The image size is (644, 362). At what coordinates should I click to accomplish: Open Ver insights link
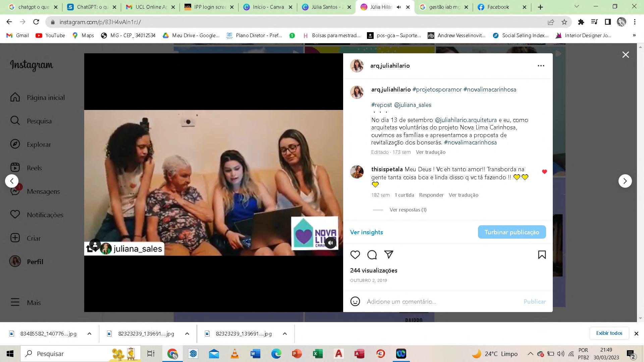pyautogui.click(x=366, y=232)
